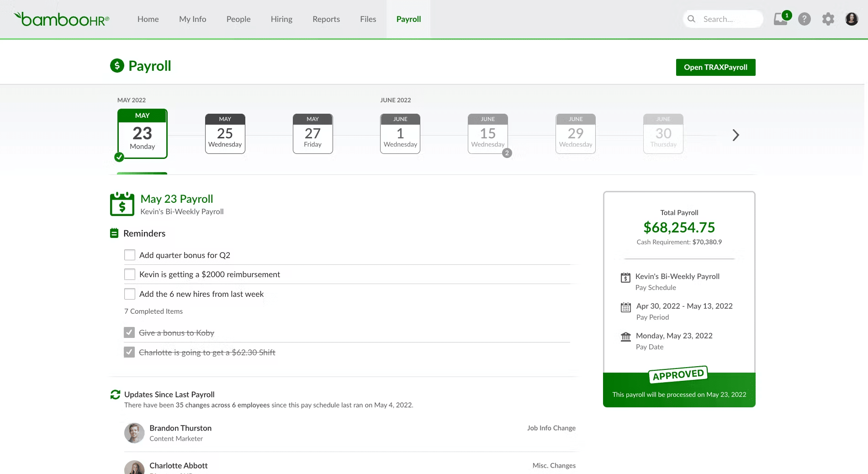This screenshot has height=474, width=868.
Task: Open the user profile avatar
Action: coord(852,19)
